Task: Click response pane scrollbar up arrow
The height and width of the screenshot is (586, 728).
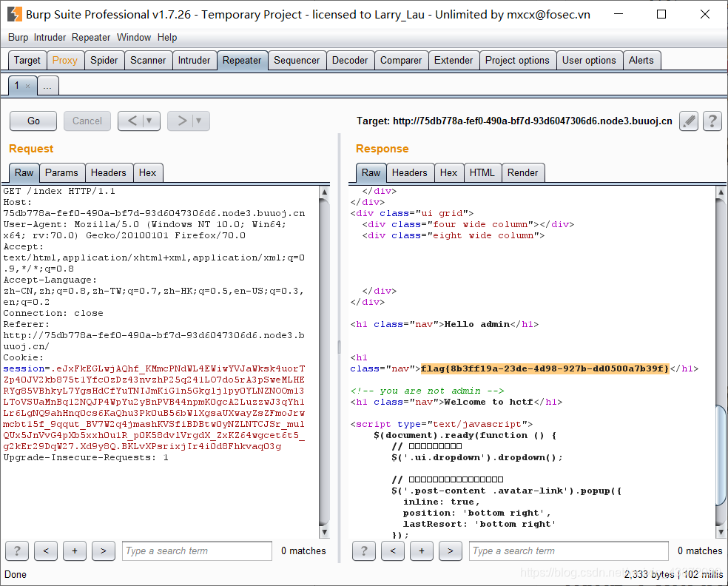Action: [x=721, y=192]
